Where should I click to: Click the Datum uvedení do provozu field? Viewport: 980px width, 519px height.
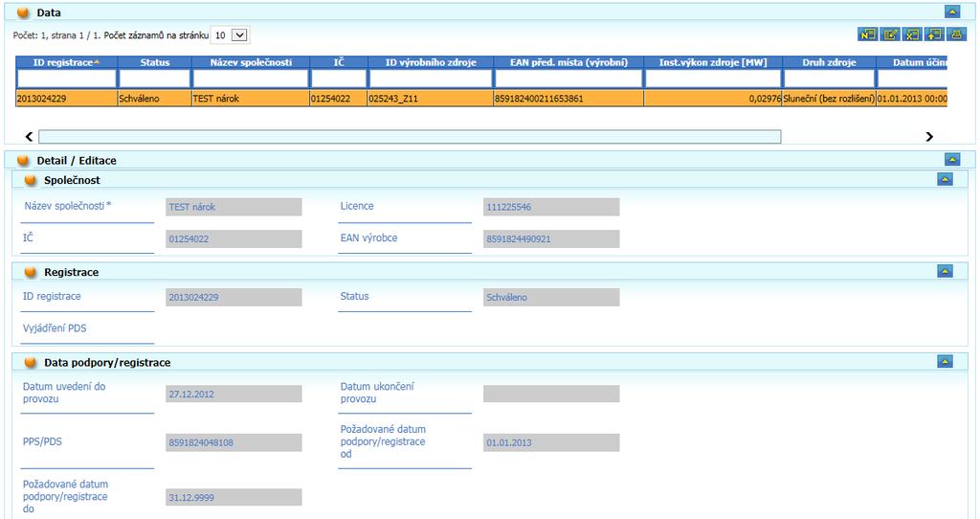point(234,394)
